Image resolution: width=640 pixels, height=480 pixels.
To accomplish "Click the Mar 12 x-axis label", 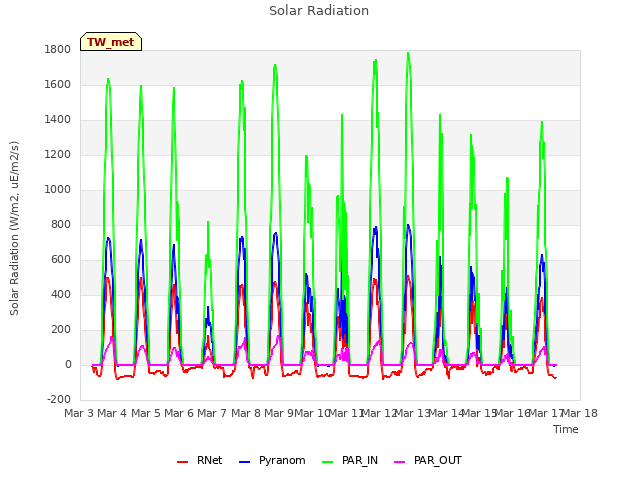I will (x=379, y=413).
